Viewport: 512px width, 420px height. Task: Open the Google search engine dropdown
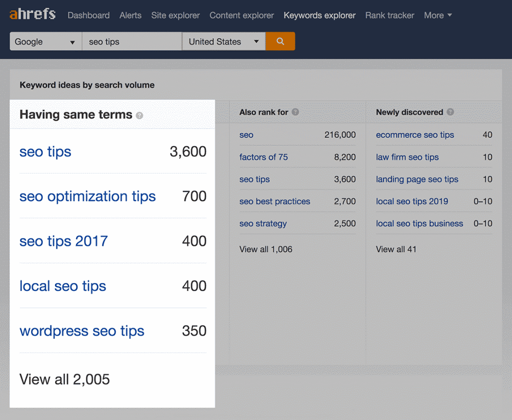(46, 42)
